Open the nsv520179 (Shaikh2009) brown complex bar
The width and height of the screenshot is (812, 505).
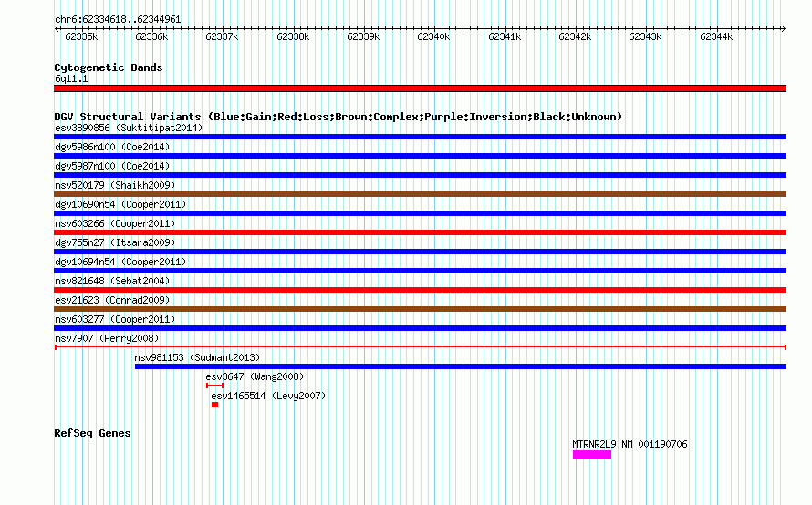pyautogui.click(x=420, y=194)
